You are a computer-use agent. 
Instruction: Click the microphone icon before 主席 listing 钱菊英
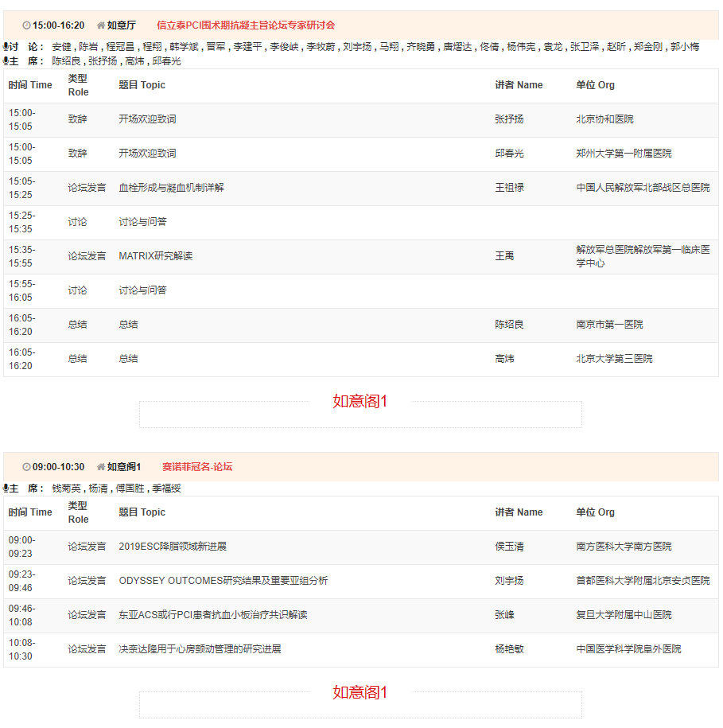6,488
